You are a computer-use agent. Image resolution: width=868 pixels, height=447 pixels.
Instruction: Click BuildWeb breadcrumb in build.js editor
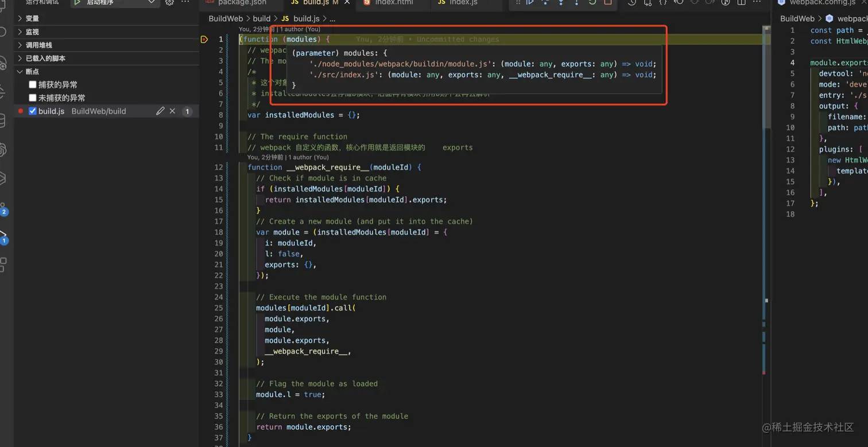tap(226, 18)
